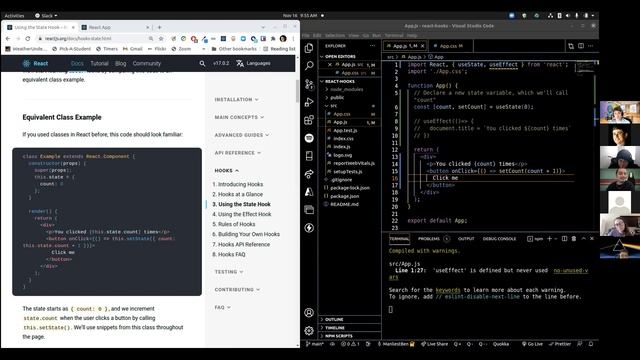
Task: Switch to the Debug Console tab
Action: click(499, 239)
